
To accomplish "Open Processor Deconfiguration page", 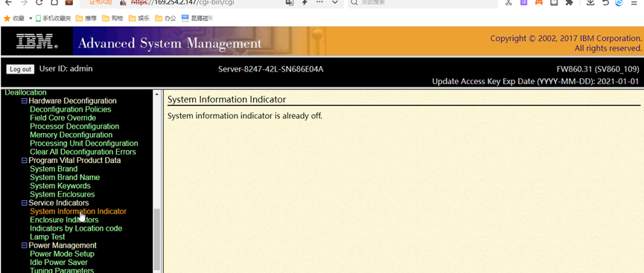I will 74,126.
